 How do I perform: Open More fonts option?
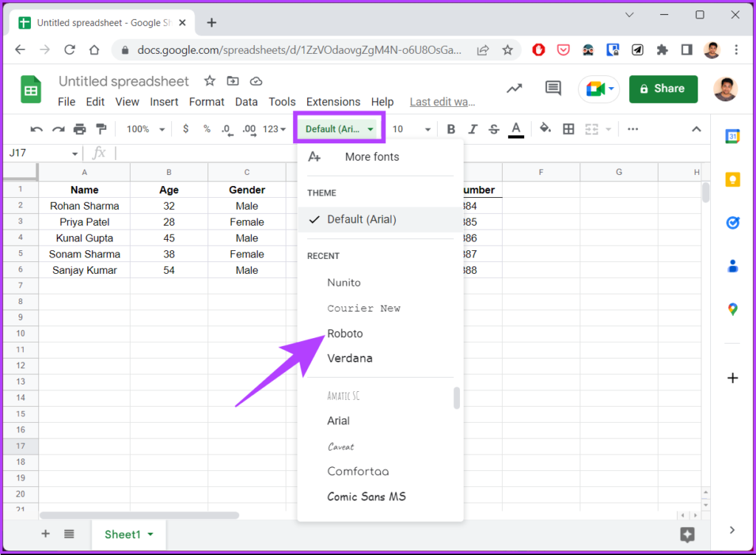coord(371,156)
